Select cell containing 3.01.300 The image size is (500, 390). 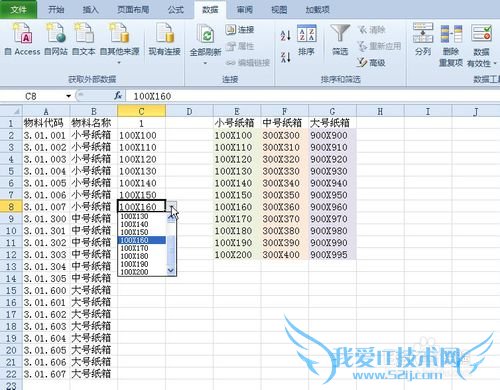click(46, 219)
